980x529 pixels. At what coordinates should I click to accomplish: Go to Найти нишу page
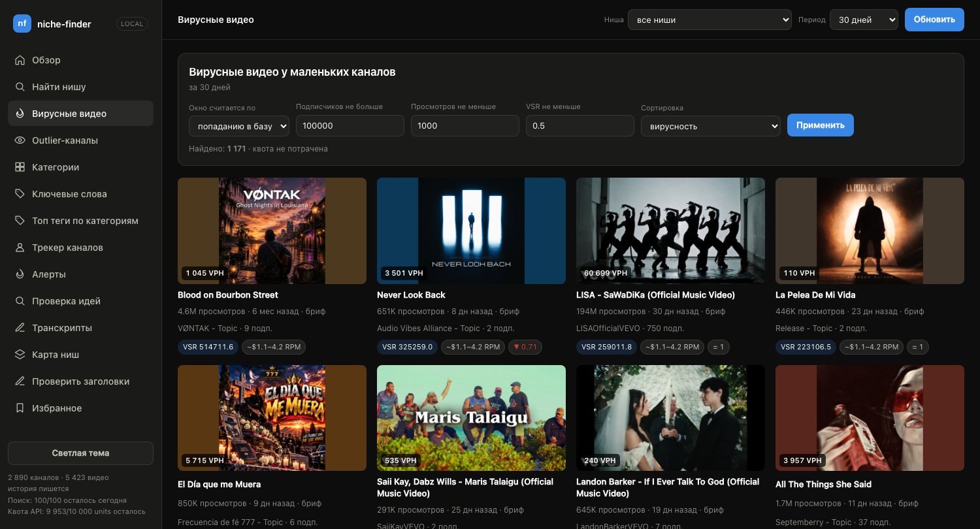[x=80, y=87]
